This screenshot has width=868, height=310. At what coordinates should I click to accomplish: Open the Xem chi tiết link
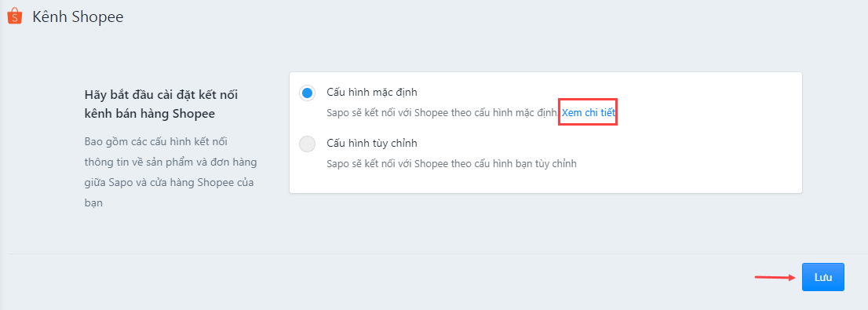coord(589,112)
